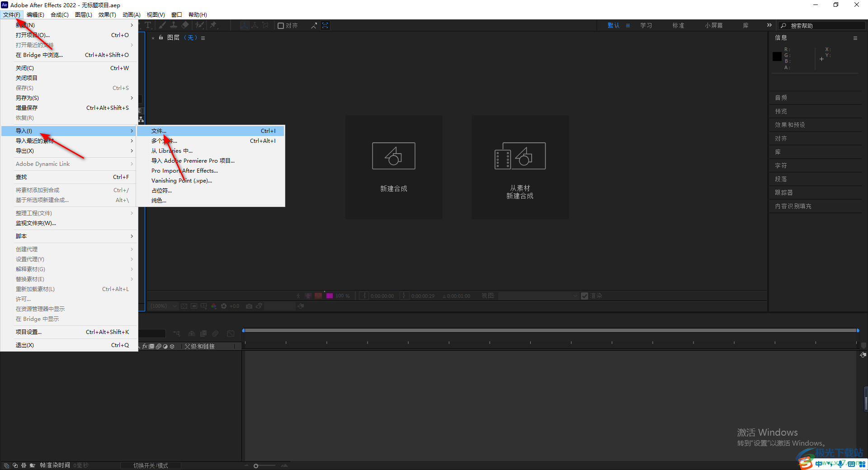Click the snap bounding box icon
868x470 pixels.
click(x=325, y=26)
